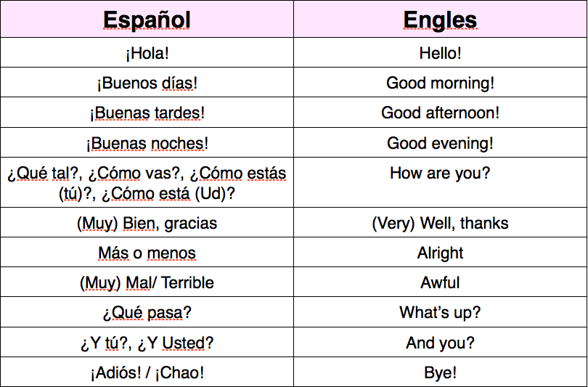Click on "¡Buenas tardes!" text
This screenshot has height=387, width=588.
click(147, 113)
